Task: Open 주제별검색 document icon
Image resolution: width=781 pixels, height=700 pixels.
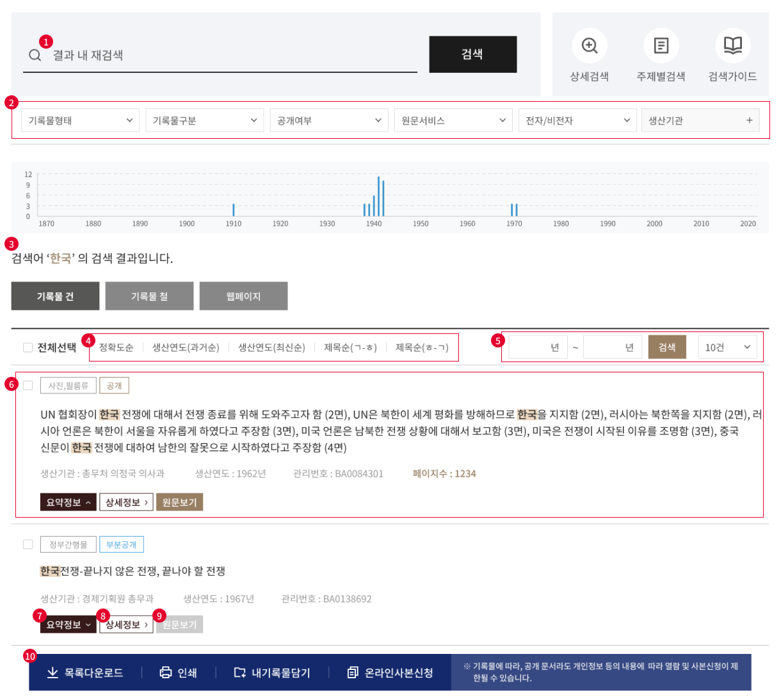Action: 661,46
